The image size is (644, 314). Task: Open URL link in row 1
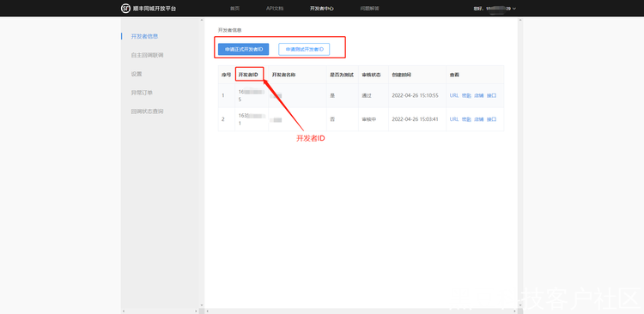(454, 95)
